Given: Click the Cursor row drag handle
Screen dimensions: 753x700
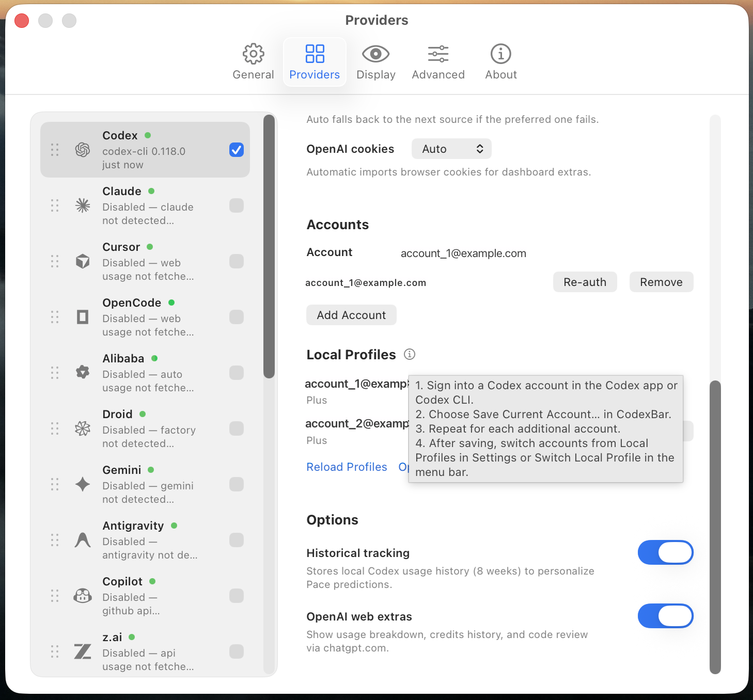Looking at the screenshot, I should [x=55, y=261].
